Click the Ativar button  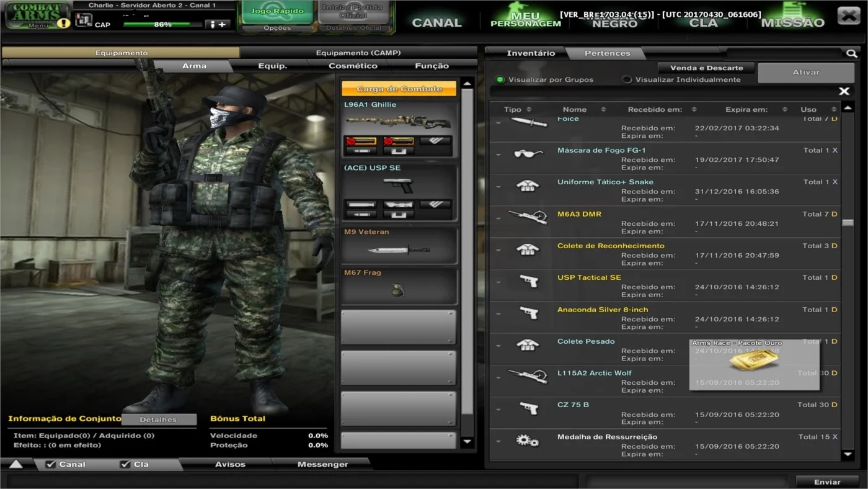(806, 73)
